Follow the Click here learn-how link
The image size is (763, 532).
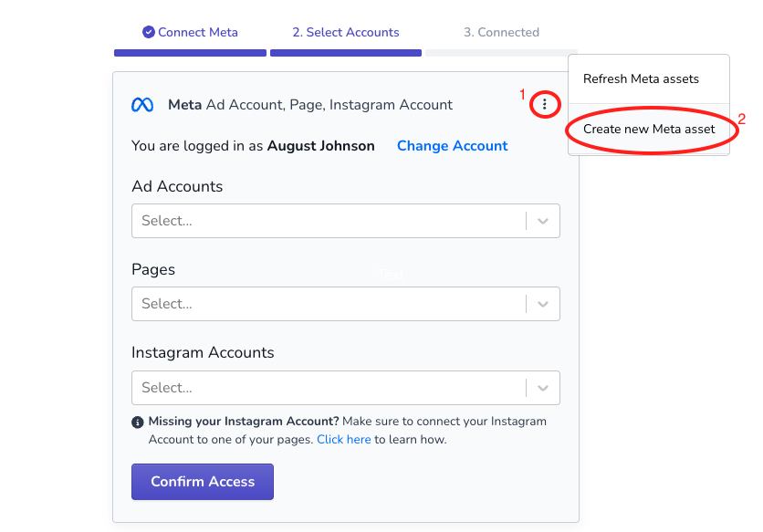[x=343, y=440]
